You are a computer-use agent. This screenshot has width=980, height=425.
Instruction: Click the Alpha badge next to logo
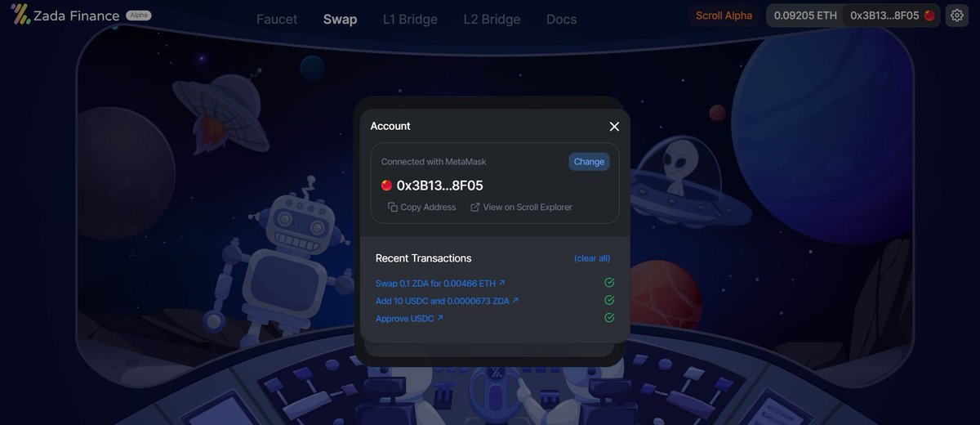pyautogui.click(x=138, y=15)
